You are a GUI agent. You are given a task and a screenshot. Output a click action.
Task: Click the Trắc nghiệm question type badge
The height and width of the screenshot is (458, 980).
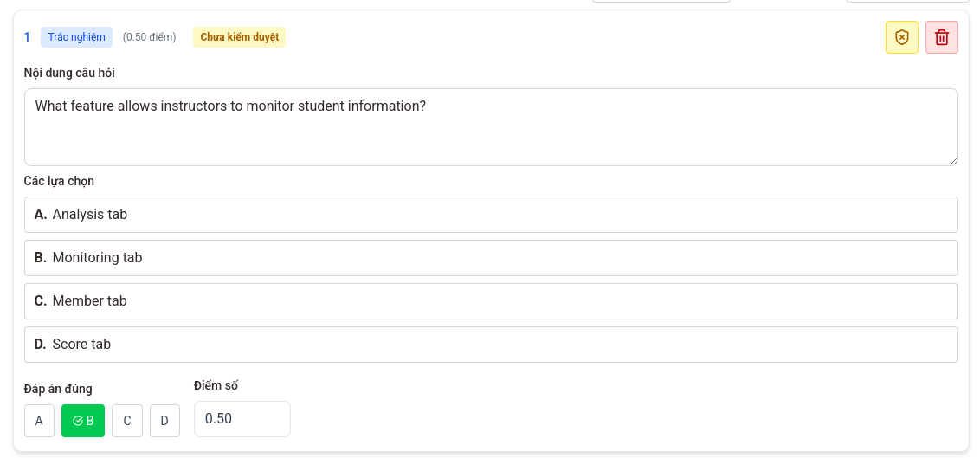(76, 37)
